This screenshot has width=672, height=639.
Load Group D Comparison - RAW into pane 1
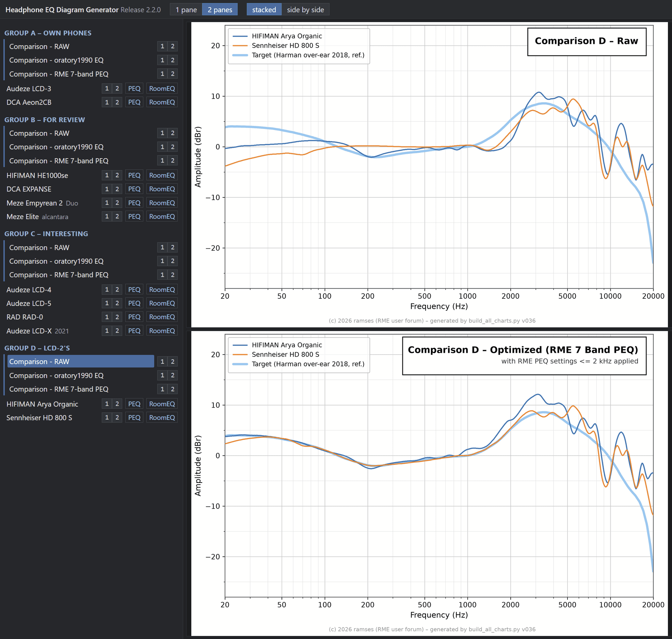[162, 362]
